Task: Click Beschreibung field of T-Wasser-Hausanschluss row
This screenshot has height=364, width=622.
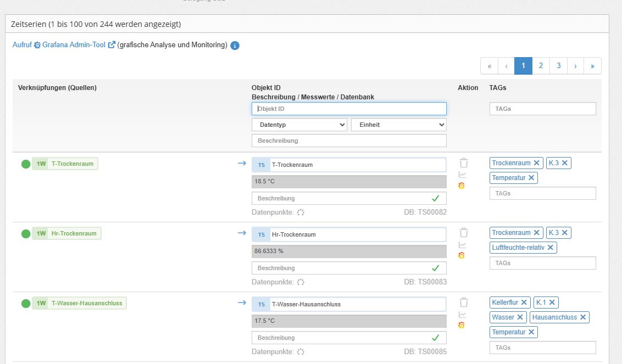Action: point(349,338)
